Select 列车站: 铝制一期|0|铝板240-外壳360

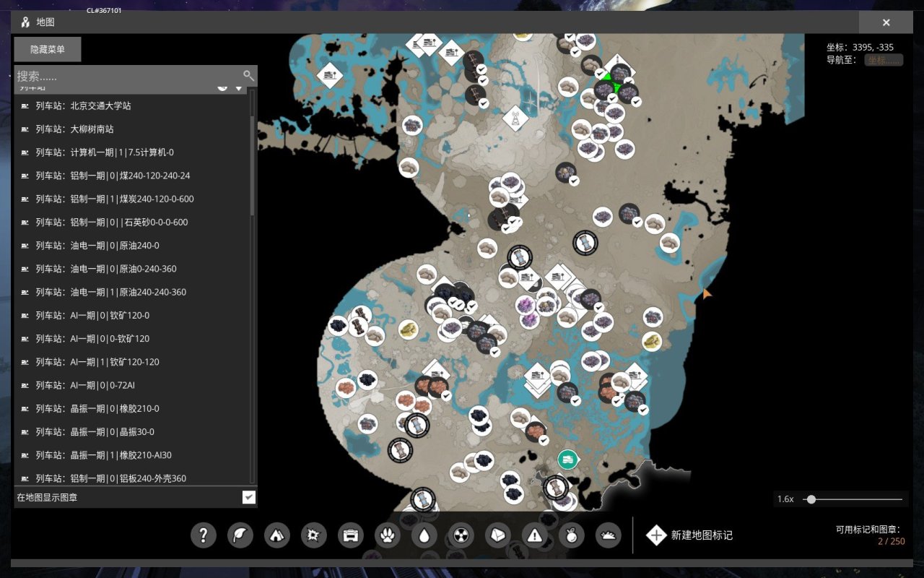pyautogui.click(x=131, y=478)
